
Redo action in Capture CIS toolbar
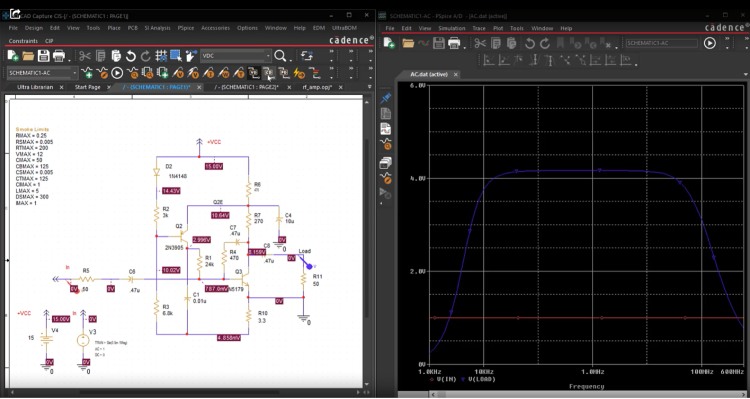(145, 56)
